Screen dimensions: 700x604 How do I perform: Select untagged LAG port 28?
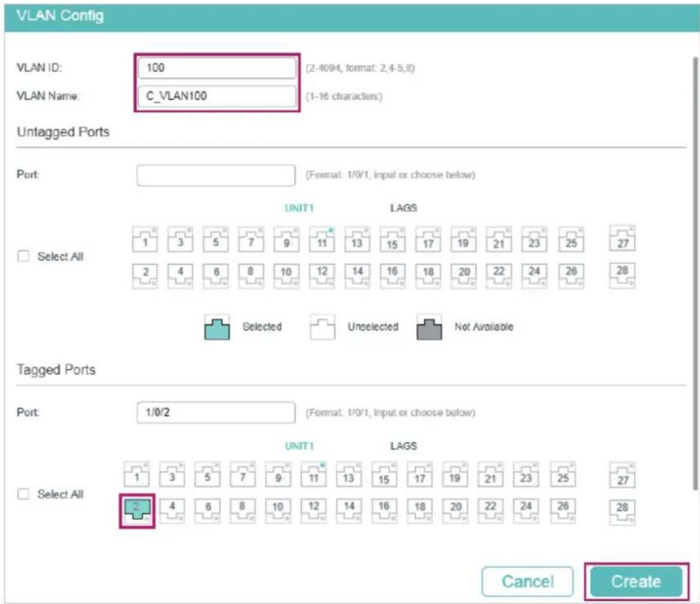coord(623,275)
